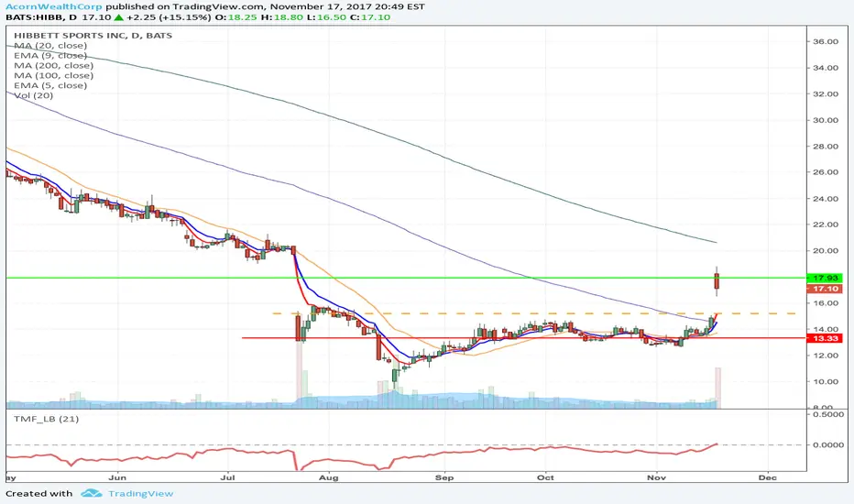The image size is (854, 504).
Task: Click the Jun date axis label
Action: [117, 477]
